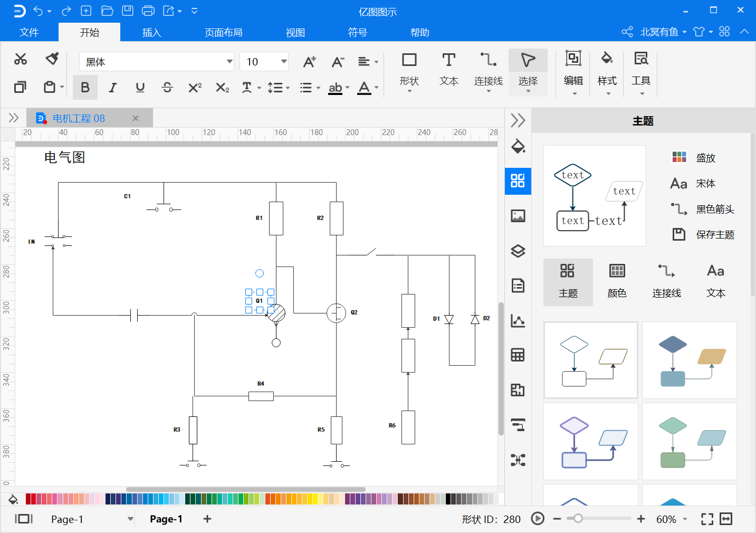Expand the line spacing dropdown

(288, 88)
